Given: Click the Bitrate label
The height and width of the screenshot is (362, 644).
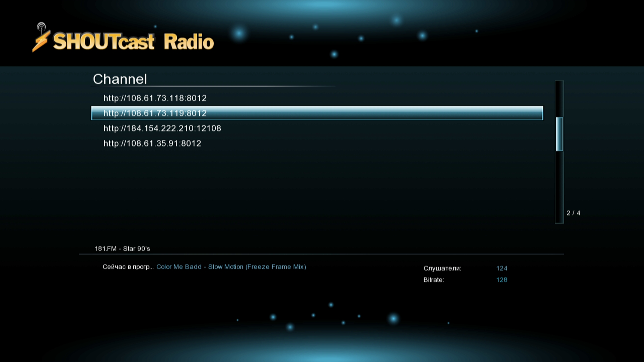Looking at the screenshot, I should (x=433, y=280).
